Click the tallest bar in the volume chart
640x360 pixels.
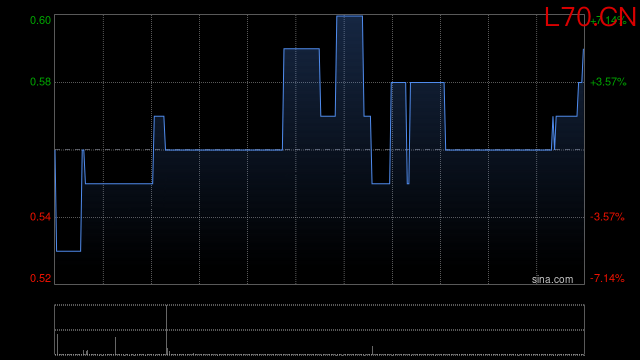tap(167, 330)
